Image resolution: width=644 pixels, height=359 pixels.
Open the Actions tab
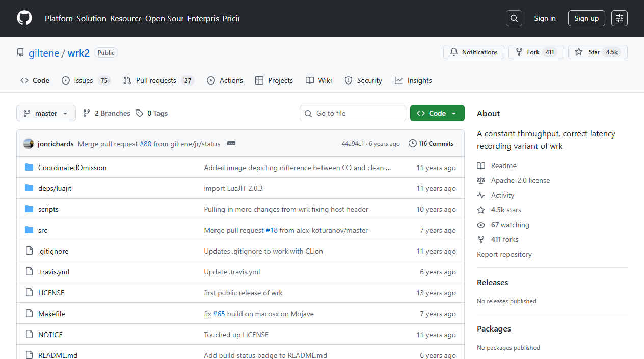pyautogui.click(x=225, y=80)
